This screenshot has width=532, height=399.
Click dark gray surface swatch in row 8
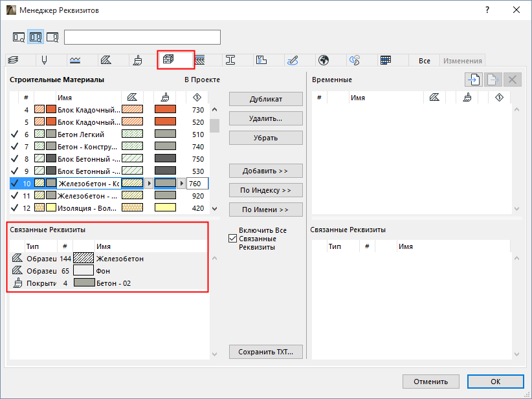165,158
